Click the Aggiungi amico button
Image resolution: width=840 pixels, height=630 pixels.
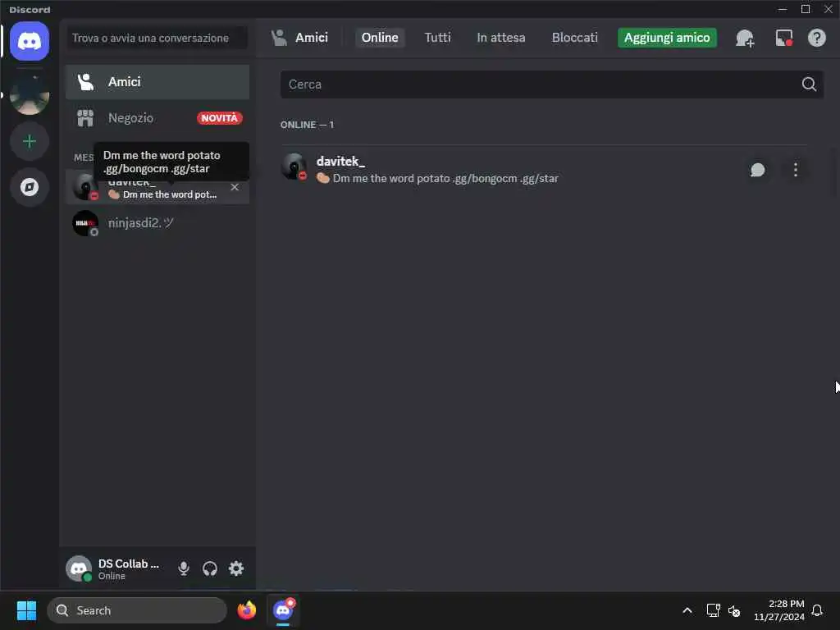(x=667, y=38)
